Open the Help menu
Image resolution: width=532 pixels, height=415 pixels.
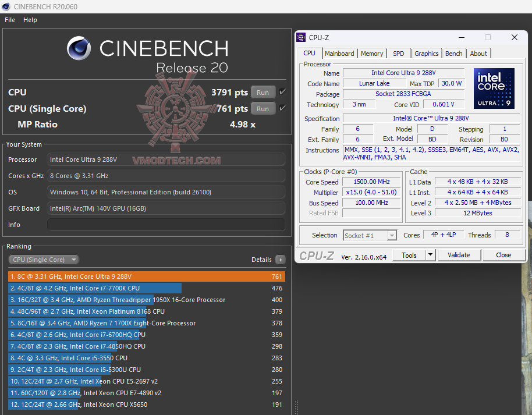(x=30, y=19)
